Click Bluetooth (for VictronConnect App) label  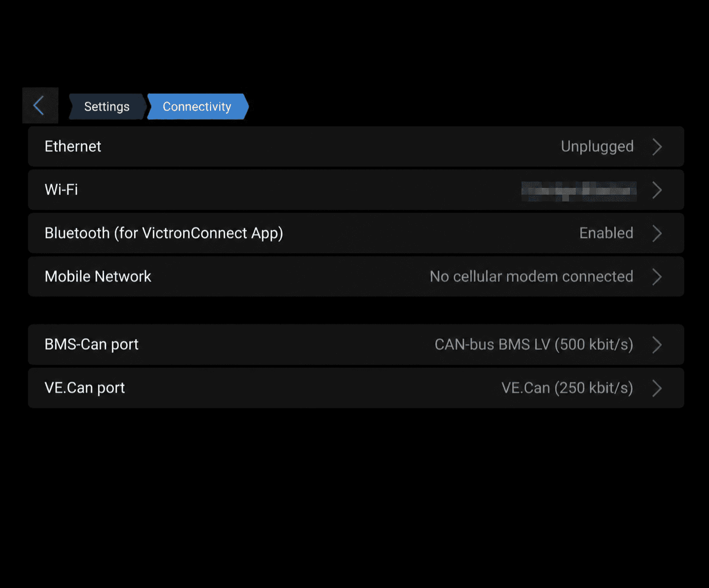tap(164, 233)
